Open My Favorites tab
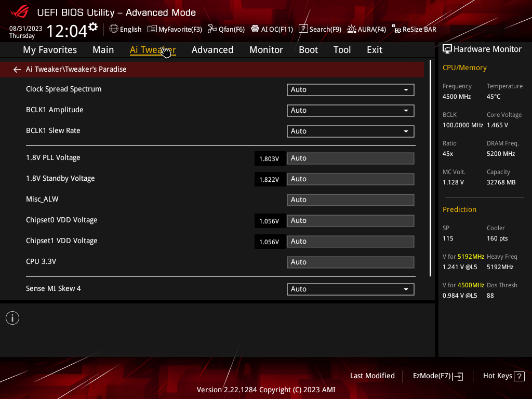The image size is (532, 399). point(50,50)
